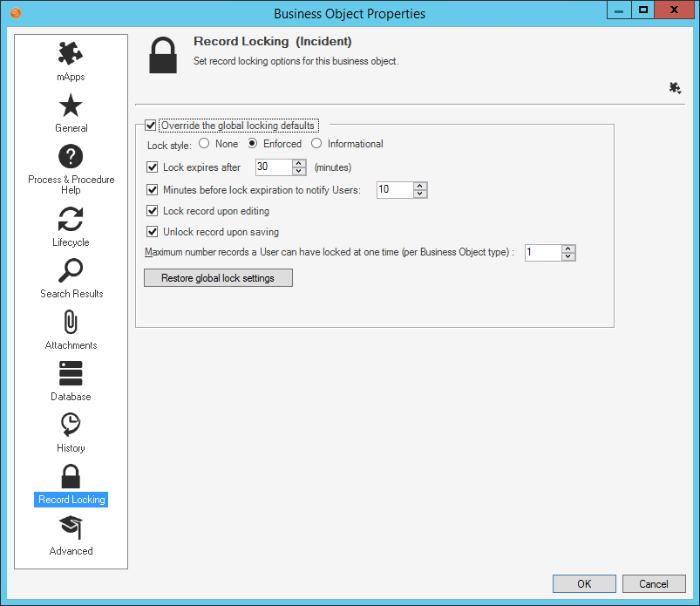700x606 pixels.
Task: Disable Lock record upon editing
Action: coord(152,211)
